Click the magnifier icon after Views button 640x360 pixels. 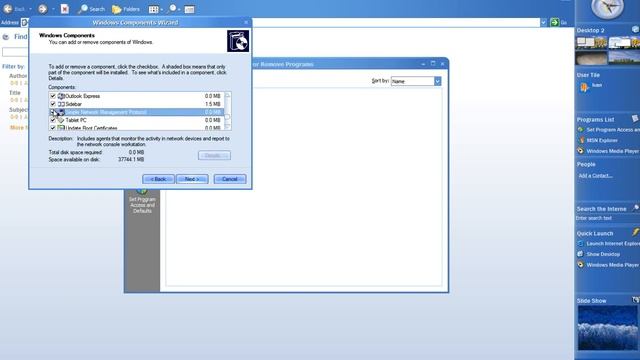coord(172,9)
